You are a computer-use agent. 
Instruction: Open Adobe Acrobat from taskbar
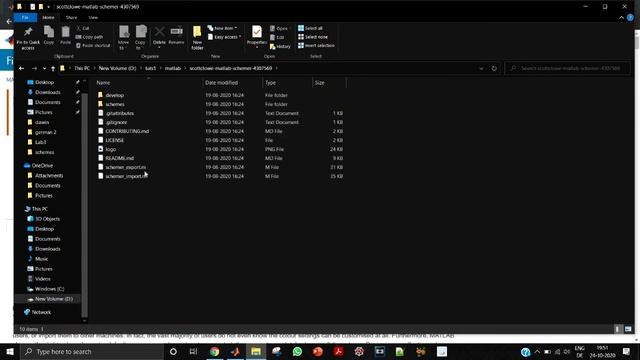[338, 351]
